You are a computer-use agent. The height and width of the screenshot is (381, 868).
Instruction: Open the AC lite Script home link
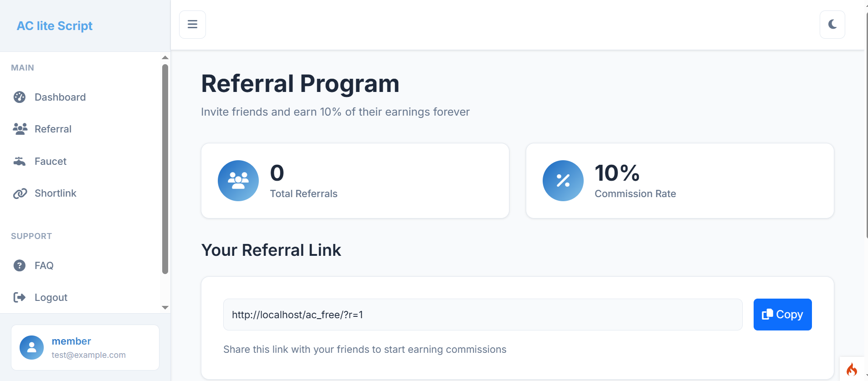(55, 26)
